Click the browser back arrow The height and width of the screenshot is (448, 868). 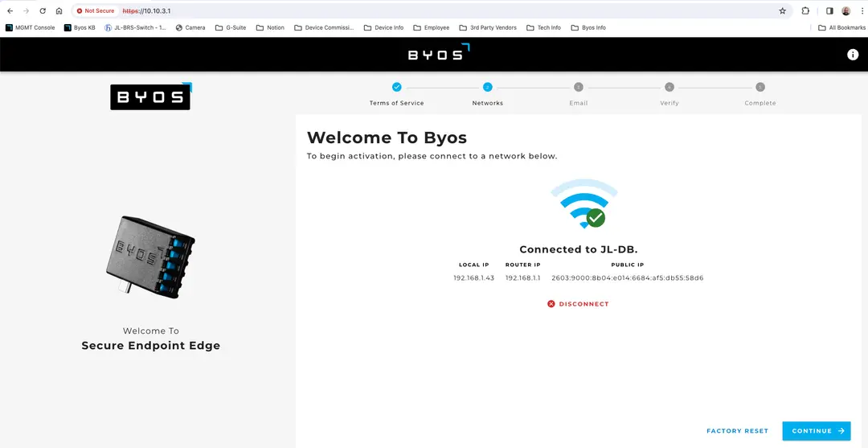pyautogui.click(x=10, y=11)
